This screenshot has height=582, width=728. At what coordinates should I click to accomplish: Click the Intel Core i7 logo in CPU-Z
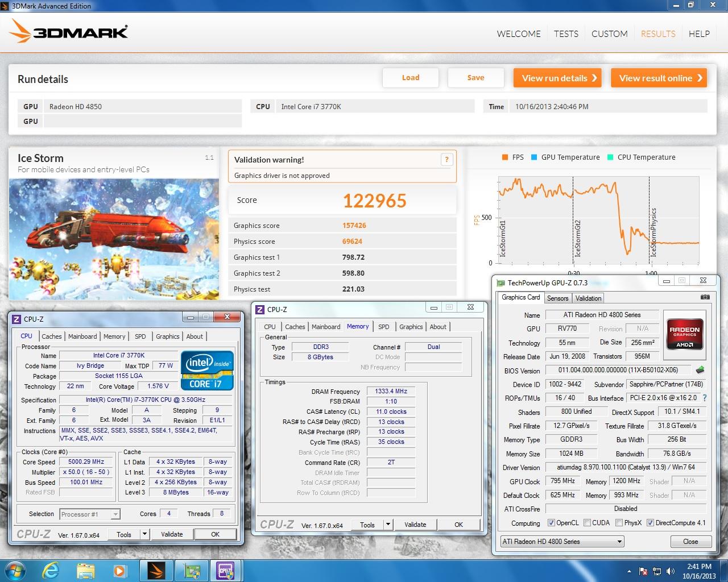207,370
